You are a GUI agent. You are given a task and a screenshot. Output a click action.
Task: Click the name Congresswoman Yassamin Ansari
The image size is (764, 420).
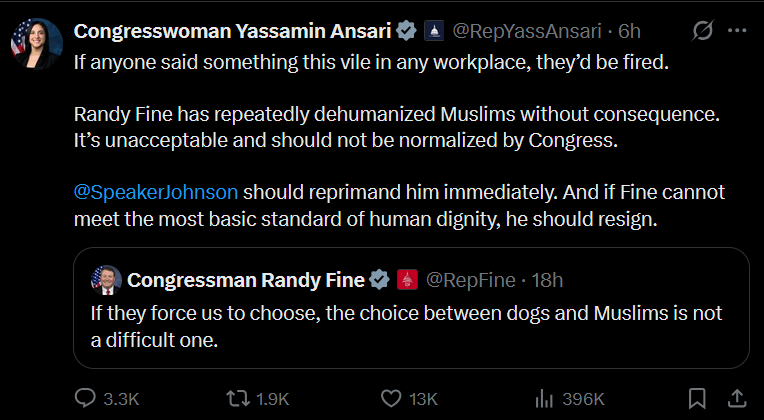point(232,31)
